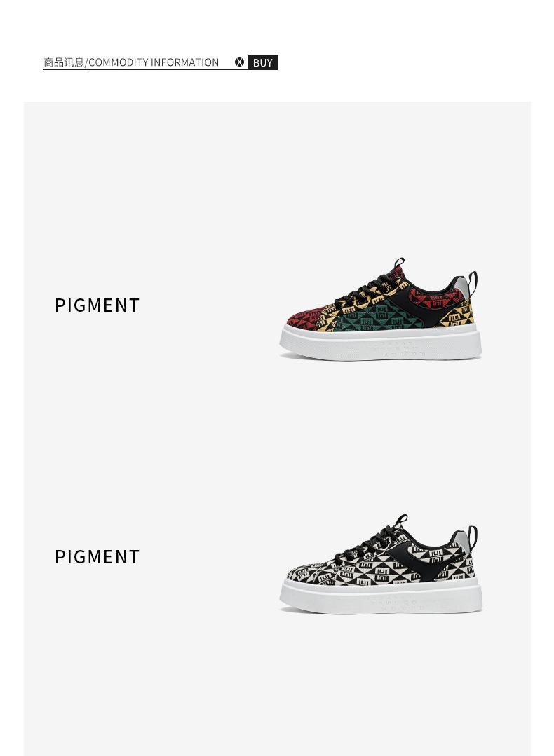The height and width of the screenshot is (756, 554).
Task: Open the black-and-white patterned sneaker image
Action: click(381, 564)
